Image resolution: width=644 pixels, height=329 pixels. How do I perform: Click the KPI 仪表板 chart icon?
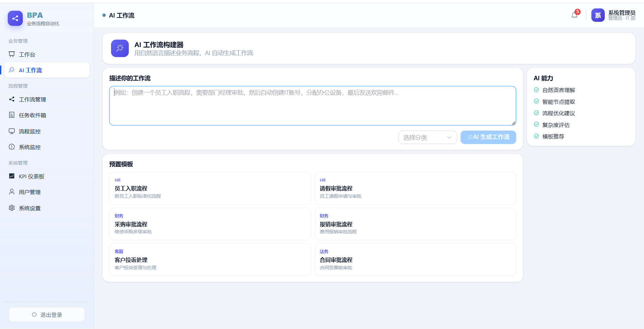pos(12,176)
